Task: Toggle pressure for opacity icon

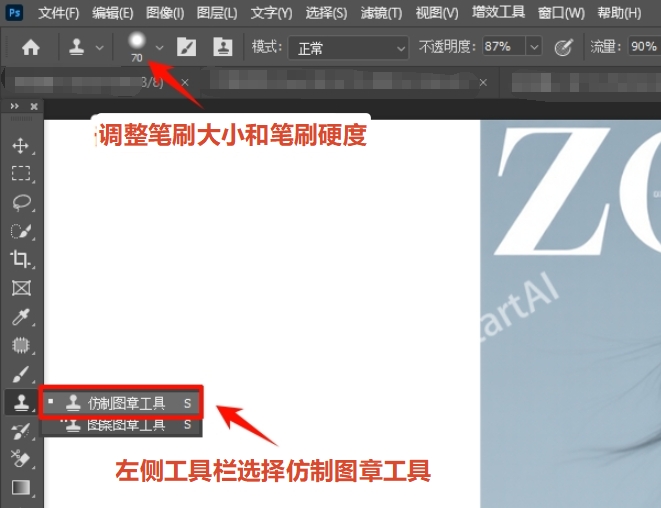Action: tap(564, 47)
